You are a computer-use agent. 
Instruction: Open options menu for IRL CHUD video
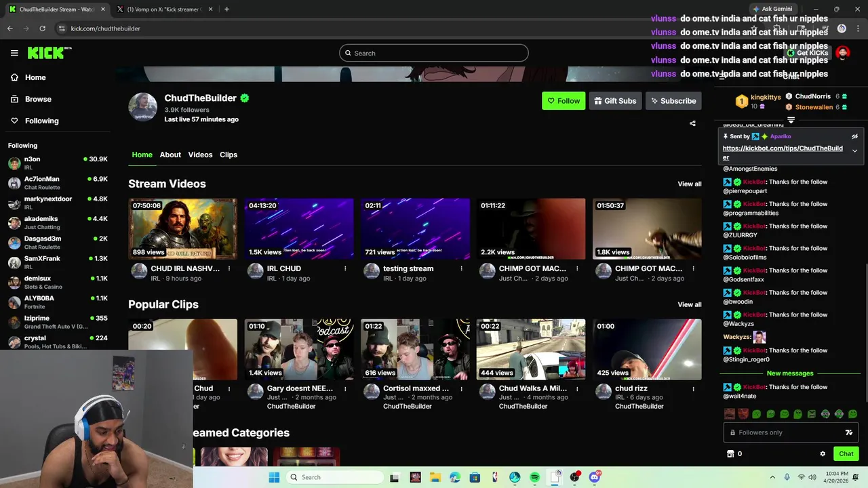point(345,268)
